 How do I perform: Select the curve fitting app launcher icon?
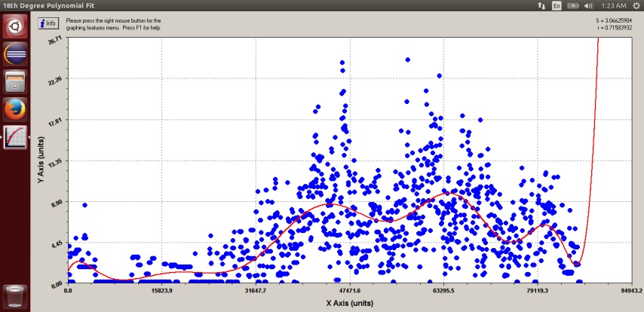click(15, 136)
